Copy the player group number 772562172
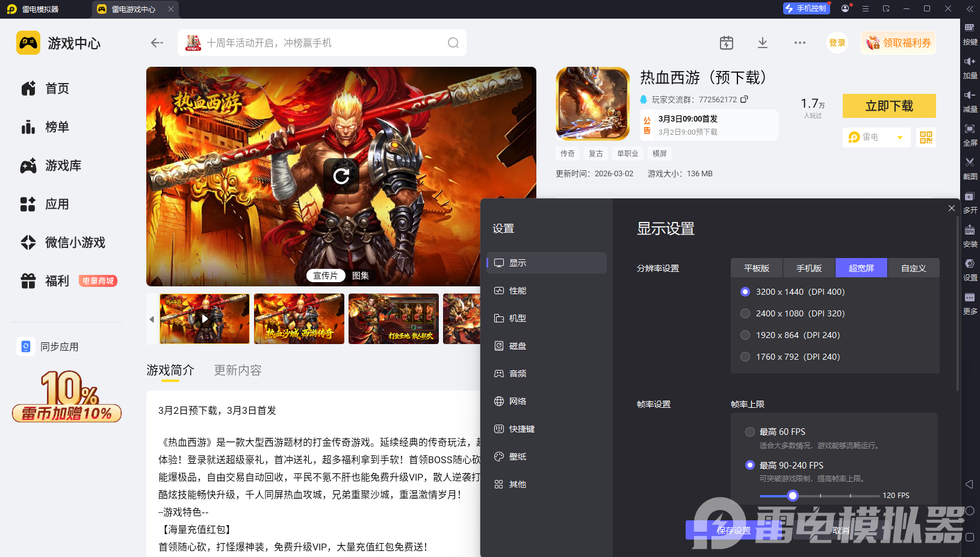Viewport: 980px width, 557px height. (x=744, y=99)
